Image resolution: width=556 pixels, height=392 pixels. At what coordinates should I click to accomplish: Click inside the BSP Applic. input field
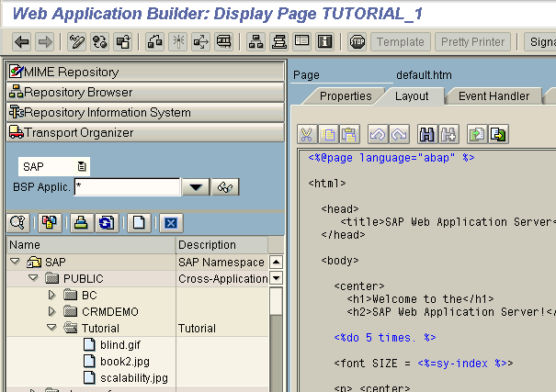coord(127,187)
